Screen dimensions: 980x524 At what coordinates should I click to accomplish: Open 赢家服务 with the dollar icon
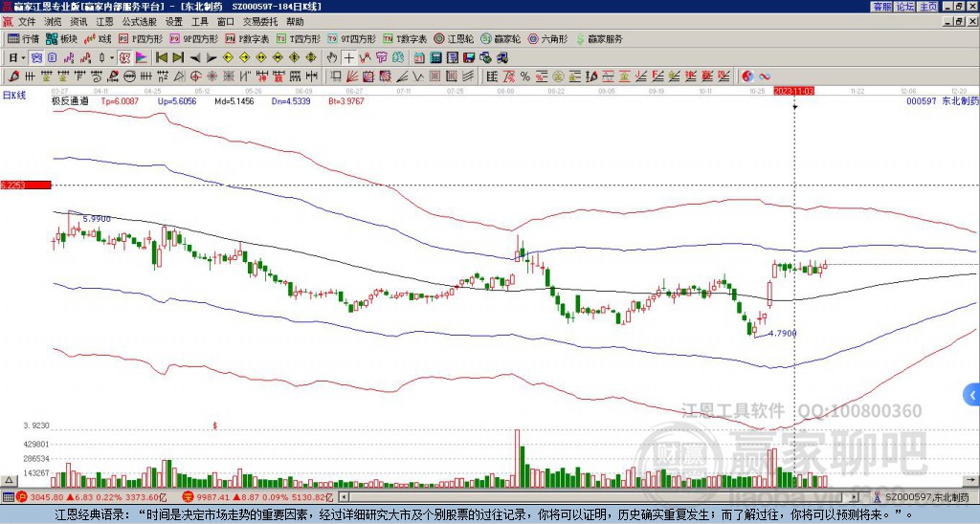(x=599, y=38)
